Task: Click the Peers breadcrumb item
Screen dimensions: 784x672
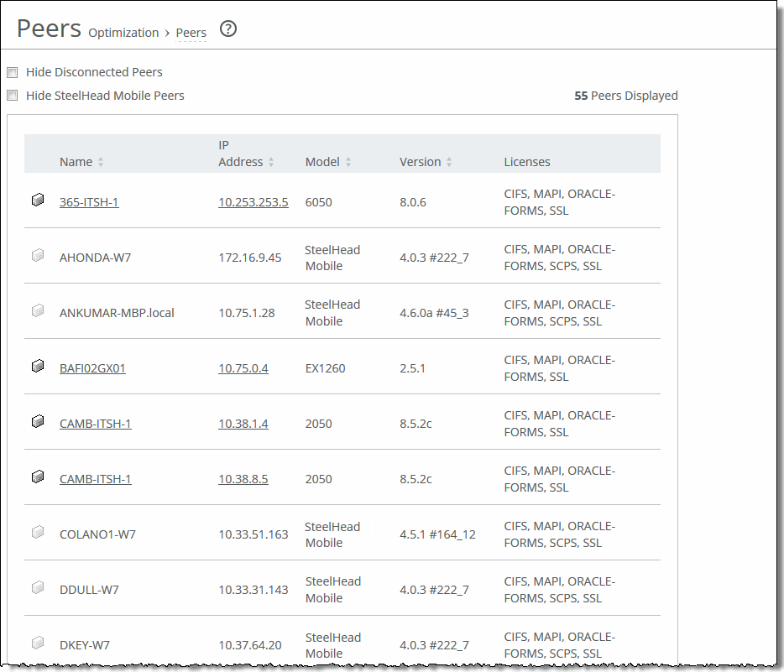Action: point(191,33)
